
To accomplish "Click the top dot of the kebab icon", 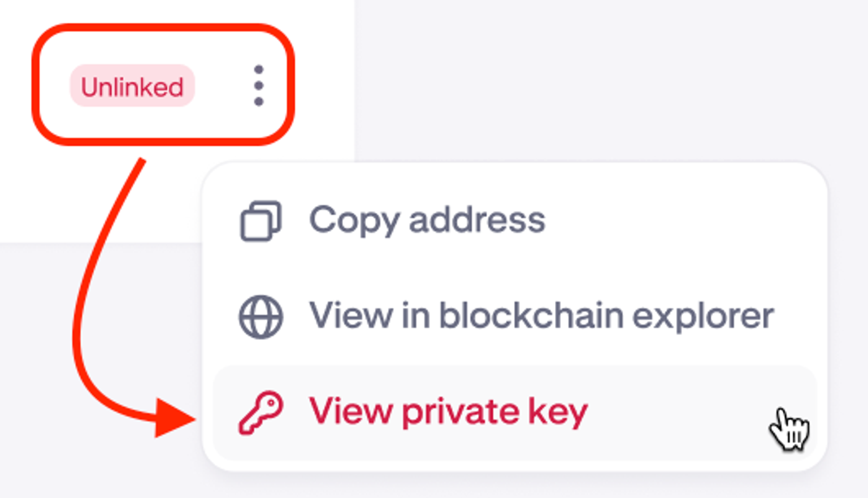I will [258, 70].
